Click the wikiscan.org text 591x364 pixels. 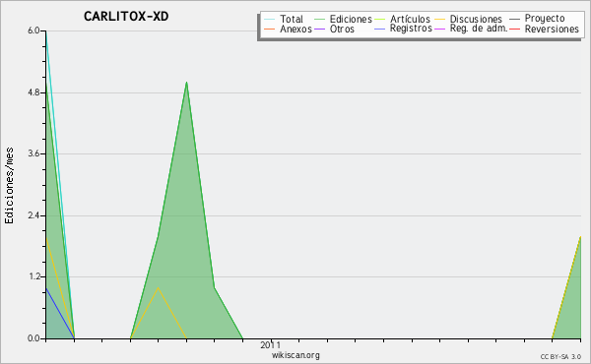(x=295, y=355)
